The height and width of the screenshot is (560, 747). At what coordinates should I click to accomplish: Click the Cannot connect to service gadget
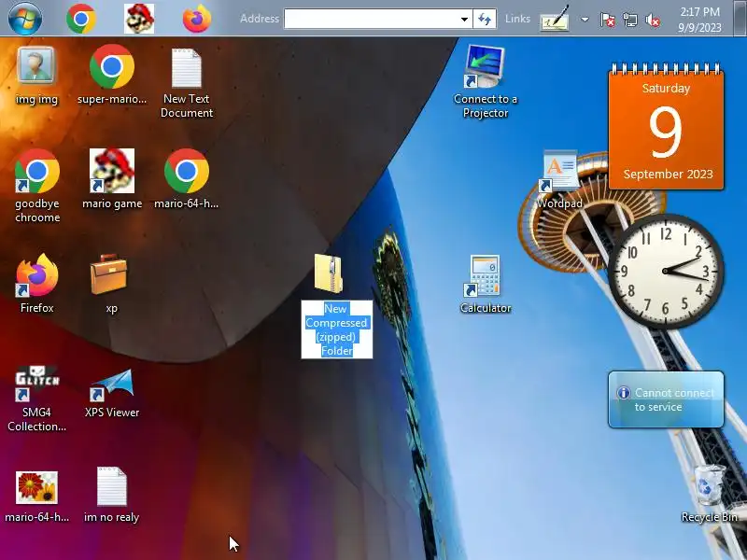pyautogui.click(x=666, y=399)
